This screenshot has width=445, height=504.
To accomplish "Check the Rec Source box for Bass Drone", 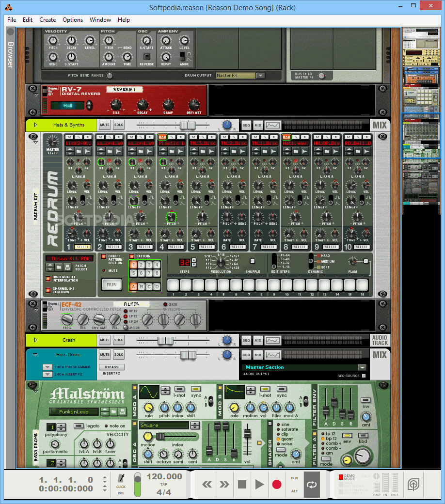I will [x=364, y=376].
